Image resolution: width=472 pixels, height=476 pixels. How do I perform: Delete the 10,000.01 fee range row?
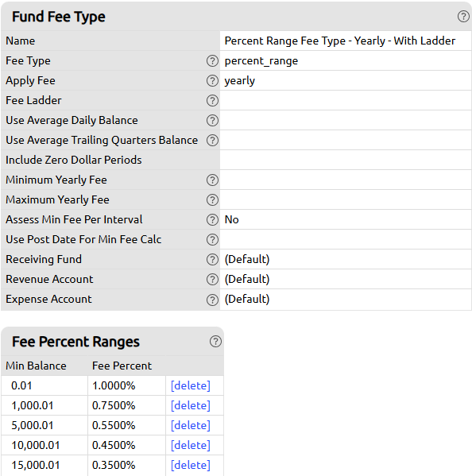pyautogui.click(x=191, y=445)
